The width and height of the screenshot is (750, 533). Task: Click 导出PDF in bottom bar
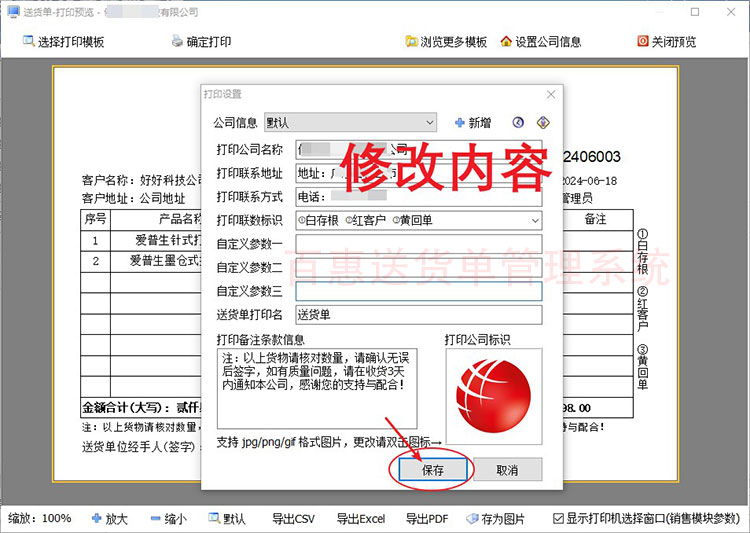click(427, 519)
